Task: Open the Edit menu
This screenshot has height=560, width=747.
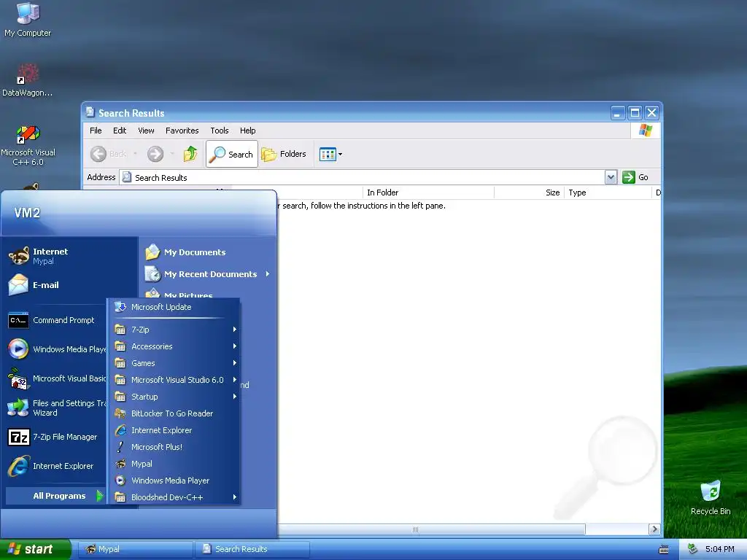Action: coord(120,131)
